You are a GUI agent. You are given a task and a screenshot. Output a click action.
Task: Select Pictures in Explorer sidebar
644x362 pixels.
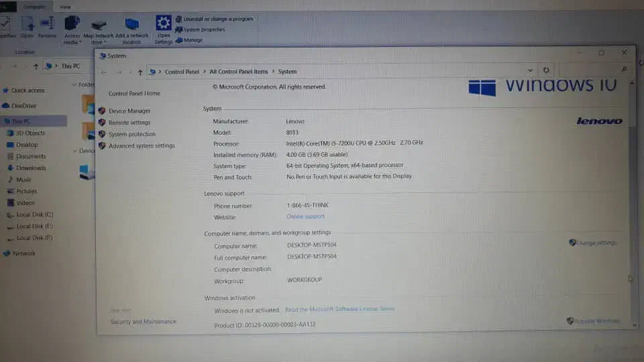tap(26, 191)
